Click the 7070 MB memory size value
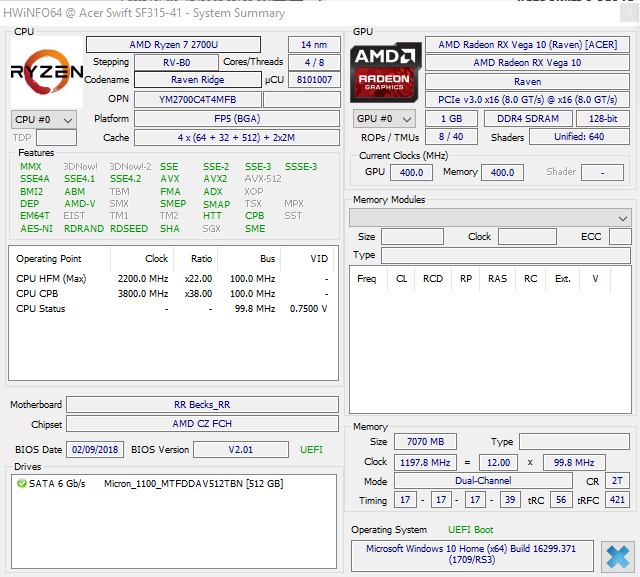This screenshot has height=577, width=640. click(425, 442)
